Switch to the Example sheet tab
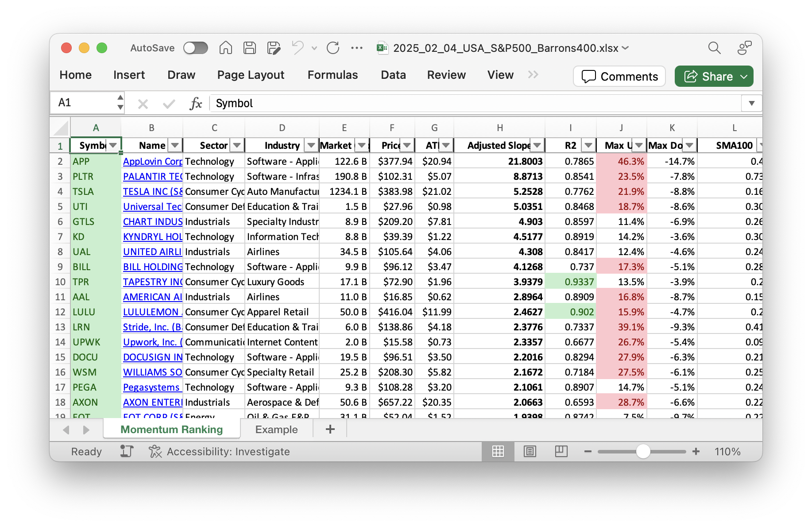Image resolution: width=812 pixels, height=527 pixels. point(276,430)
